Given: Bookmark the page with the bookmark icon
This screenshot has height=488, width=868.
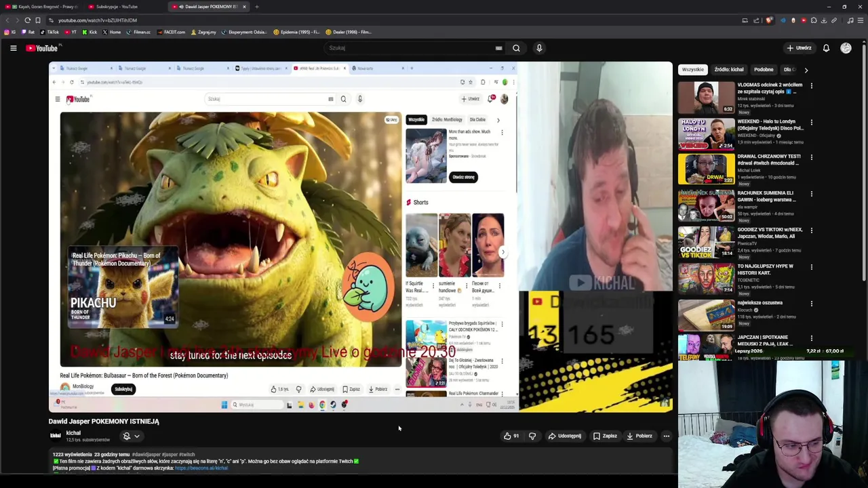Looking at the screenshot, I should (38, 20).
